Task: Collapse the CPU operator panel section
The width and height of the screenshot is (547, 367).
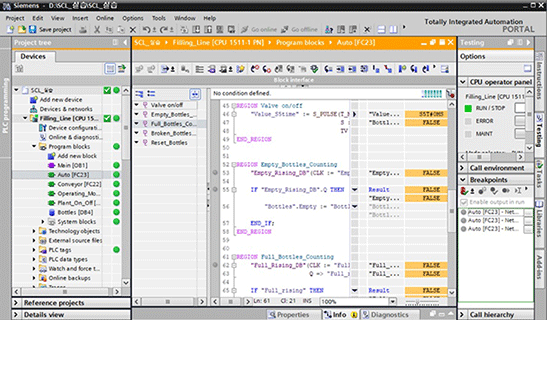Action: pos(463,82)
